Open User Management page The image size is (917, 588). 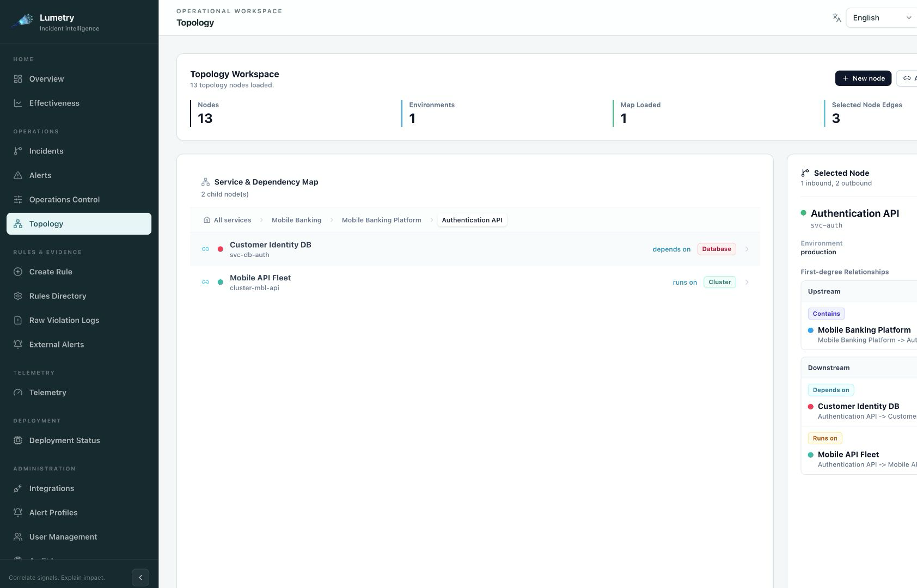tap(79, 537)
